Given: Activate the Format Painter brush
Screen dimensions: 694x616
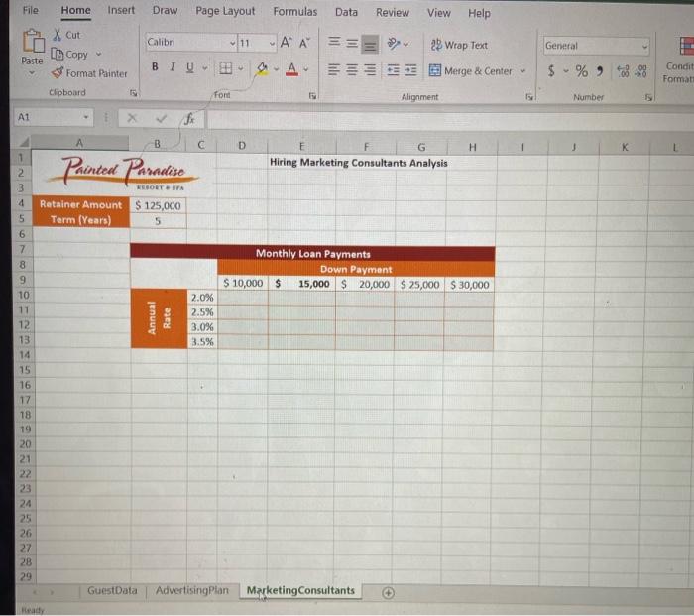Looking at the screenshot, I should [x=58, y=73].
